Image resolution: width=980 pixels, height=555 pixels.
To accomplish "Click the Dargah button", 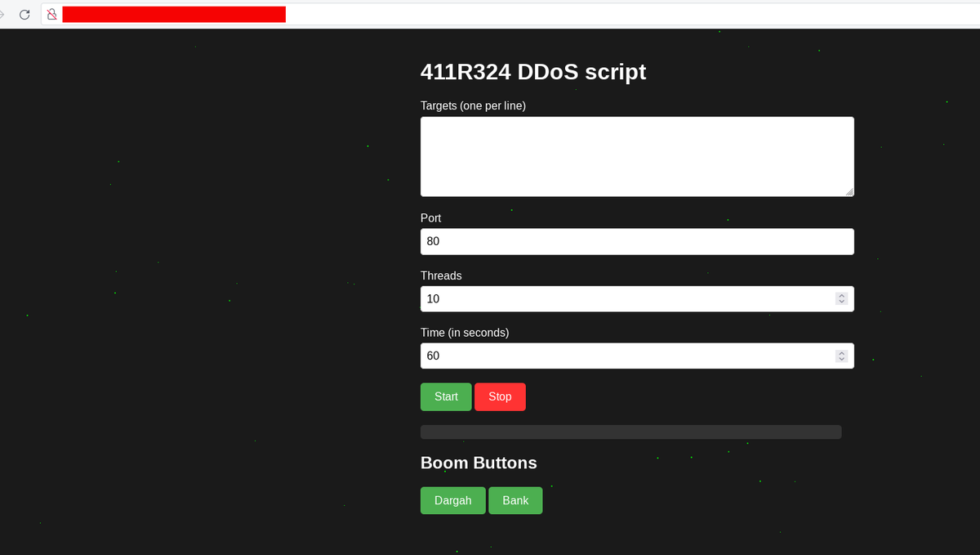I will tap(453, 500).
